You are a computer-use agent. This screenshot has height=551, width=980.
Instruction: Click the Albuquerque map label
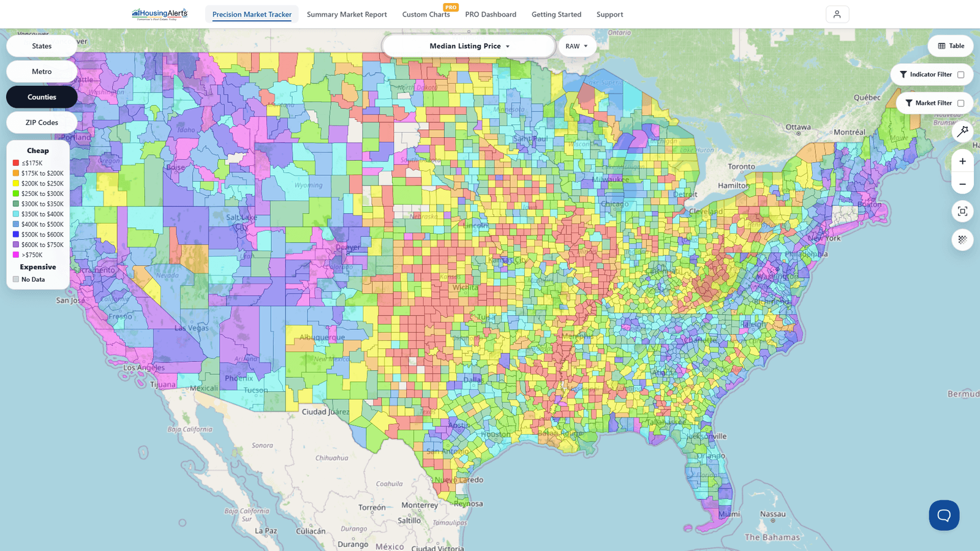[322, 337]
